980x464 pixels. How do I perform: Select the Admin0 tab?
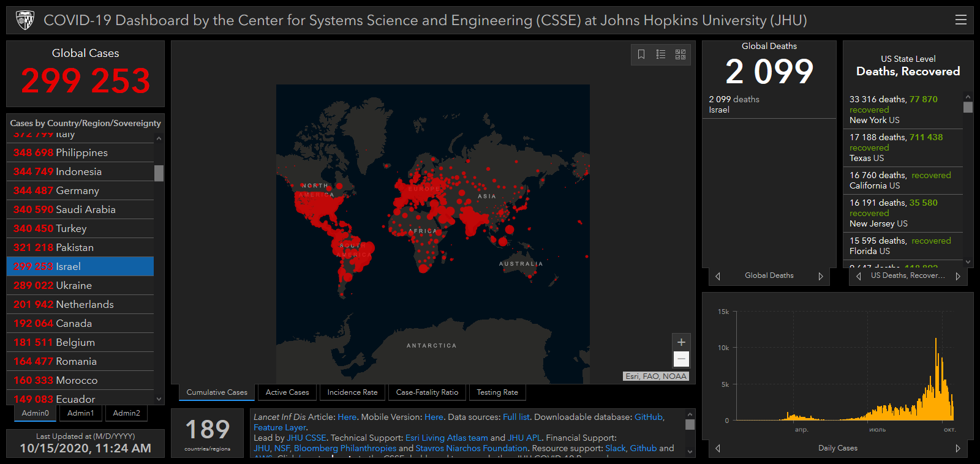[35, 413]
